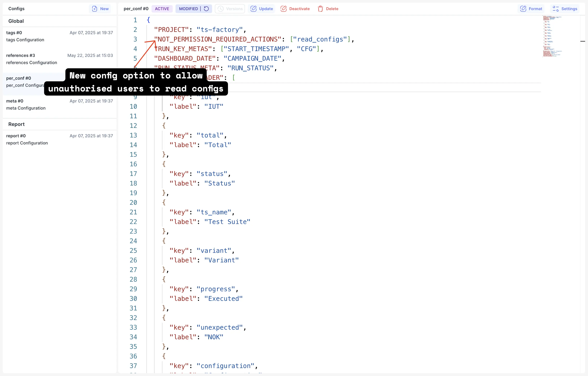Select the per_conf #0 title tab
The width and height of the screenshot is (588, 376).
coord(136,9)
